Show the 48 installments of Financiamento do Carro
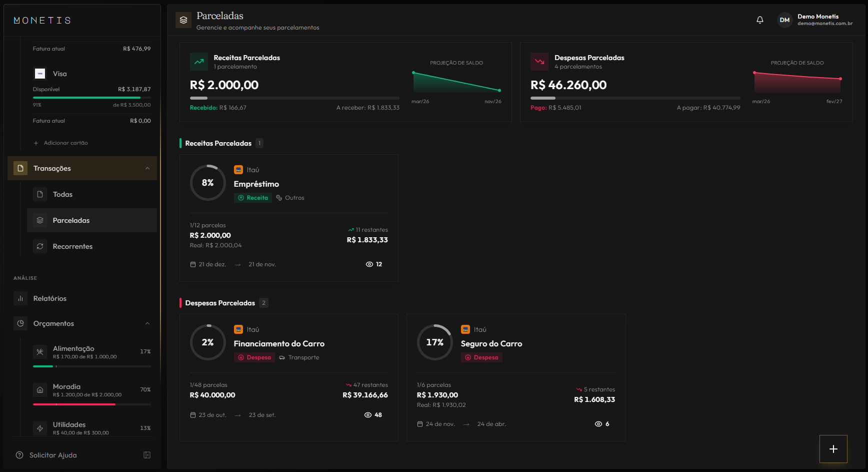The width and height of the screenshot is (868, 472). tap(373, 415)
